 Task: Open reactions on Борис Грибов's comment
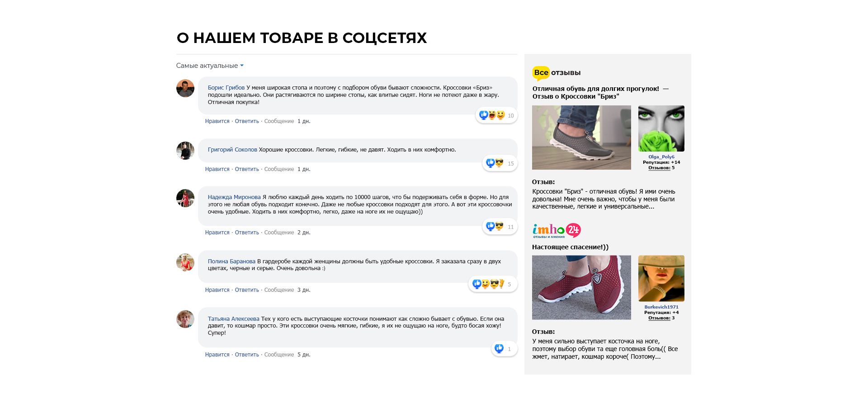[496, 115]
